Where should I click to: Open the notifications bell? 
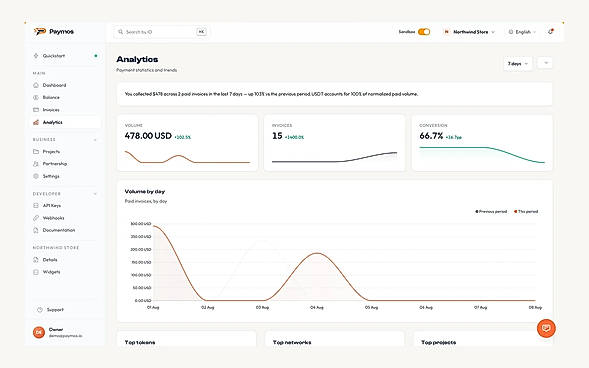pyautogui.click(x=550, y=32)
